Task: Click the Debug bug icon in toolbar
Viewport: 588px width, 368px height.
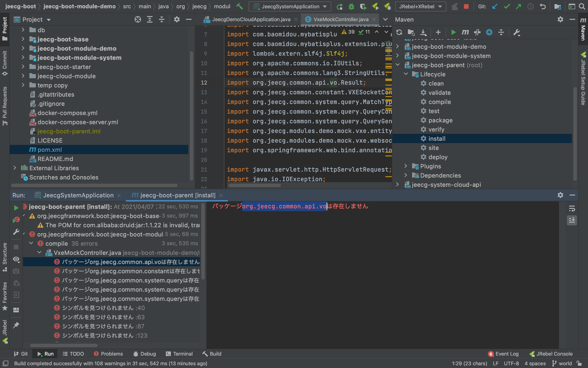Action: (x=351, y=6)
